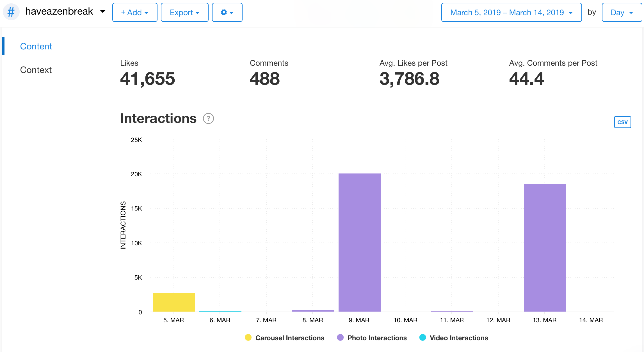Switch to the Content tab
The image size is (644, 352).
tap(36, 46)
